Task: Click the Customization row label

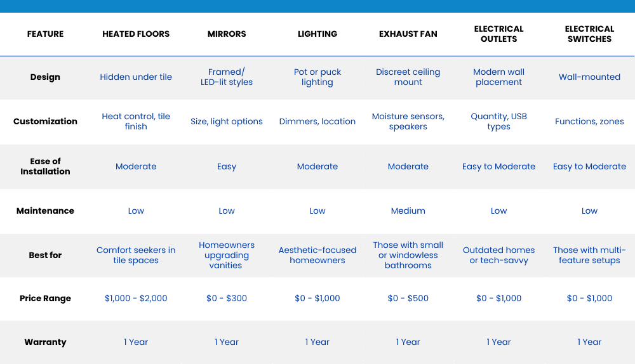Action: click(45, 122)
